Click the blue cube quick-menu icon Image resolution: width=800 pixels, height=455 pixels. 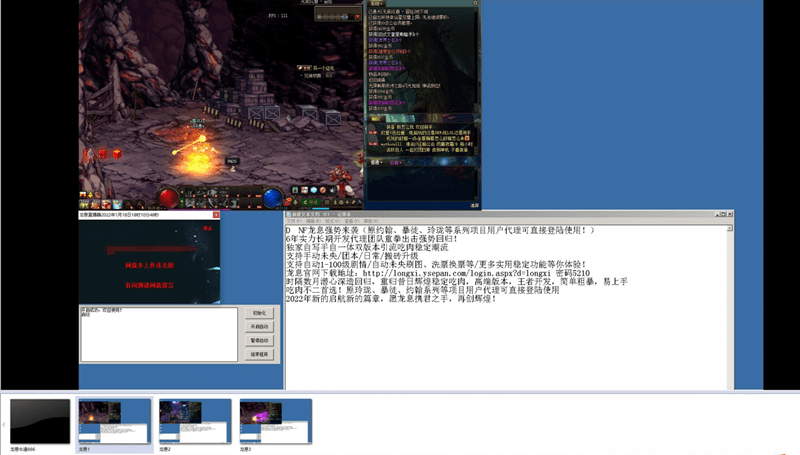(314, 190)
